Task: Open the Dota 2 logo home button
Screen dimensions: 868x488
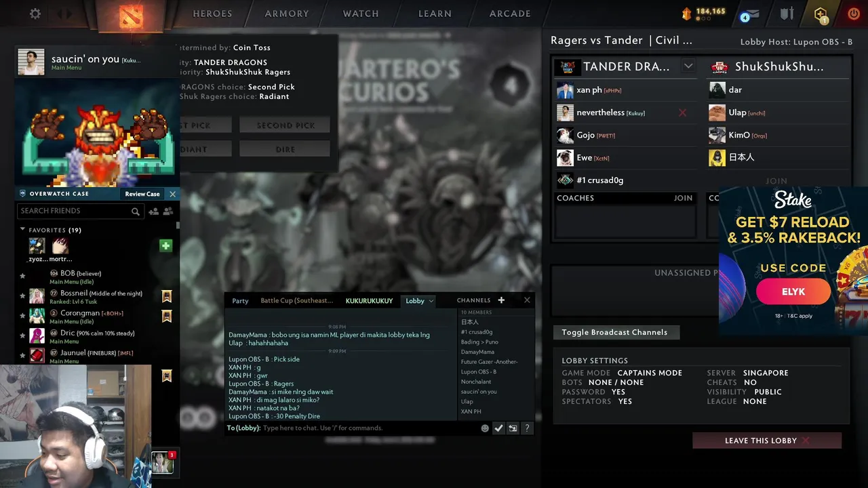Action: pos(130,16)
